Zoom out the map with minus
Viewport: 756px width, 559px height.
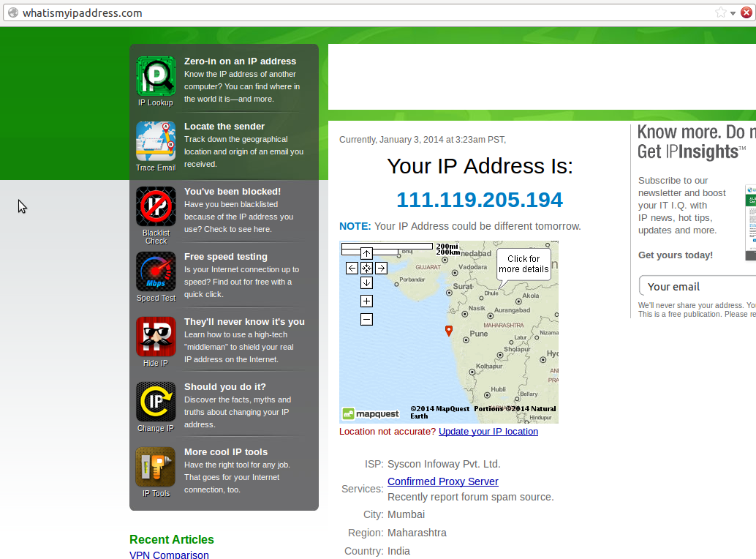366,319
